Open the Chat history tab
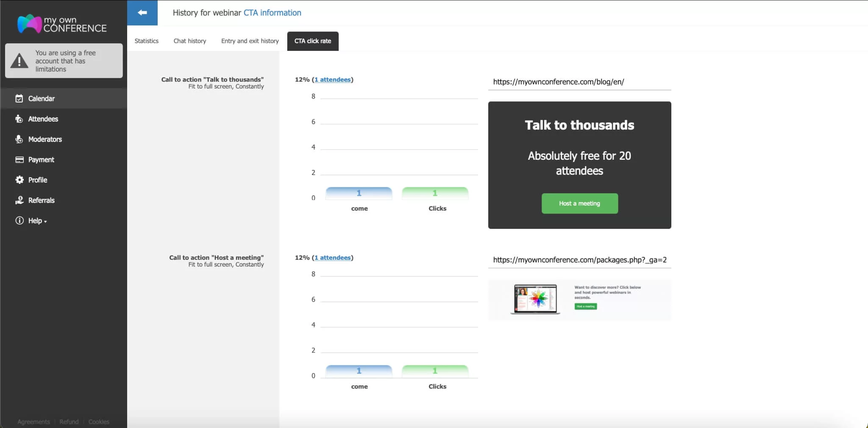The width and height of the screenshot is (868, 428). point(189,41)
